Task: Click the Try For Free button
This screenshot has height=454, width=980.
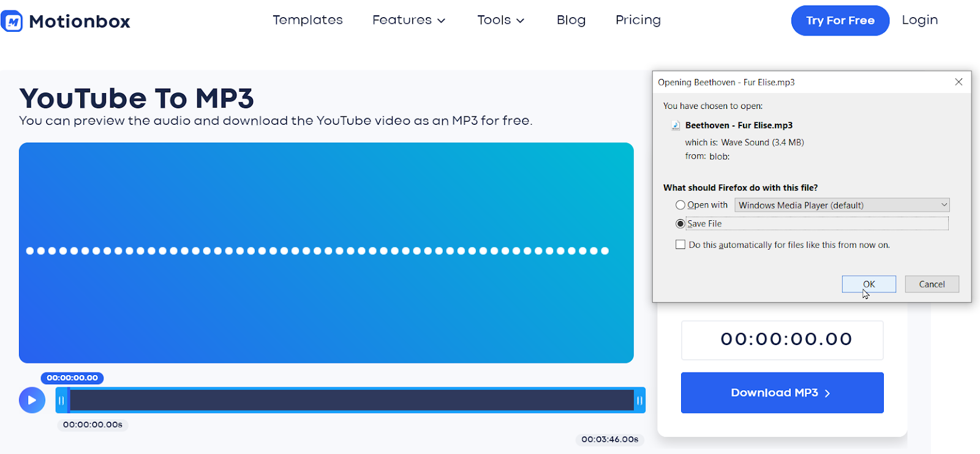Action: [x=840, y=21]
